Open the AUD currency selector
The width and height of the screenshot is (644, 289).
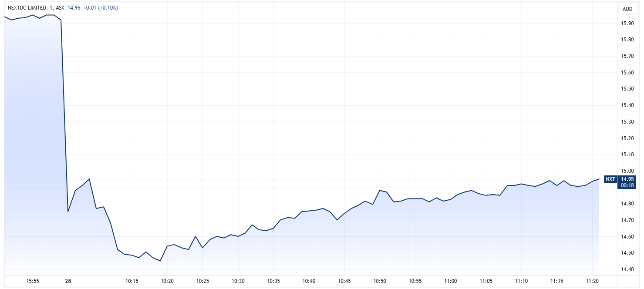point(627,9)
